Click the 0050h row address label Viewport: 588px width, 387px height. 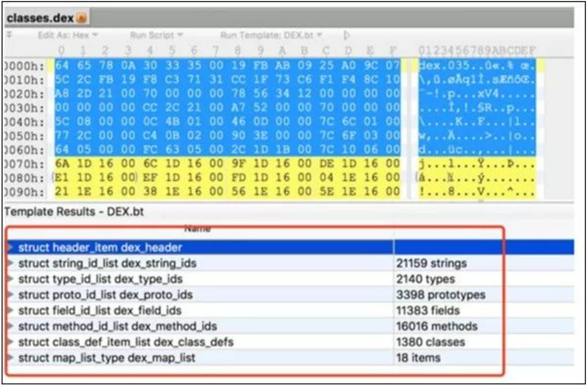pos(23,136)
